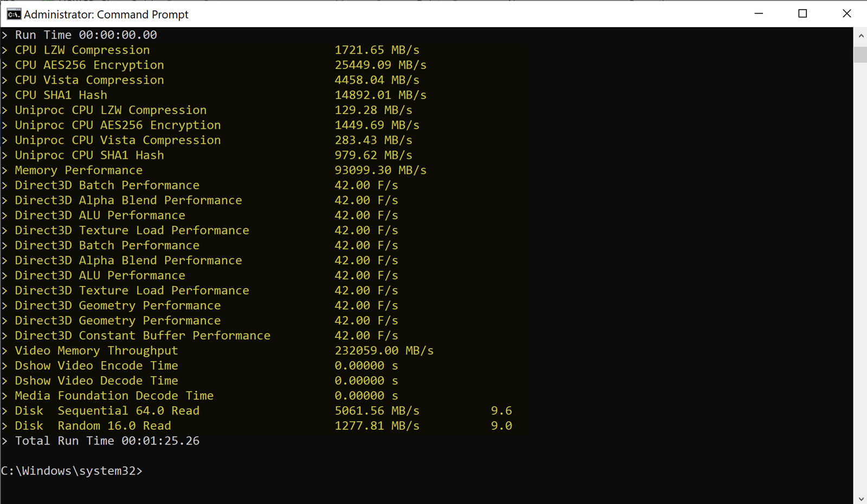Click 'Total Run Time 00:01:25.26' line

[x=107, y=441]
